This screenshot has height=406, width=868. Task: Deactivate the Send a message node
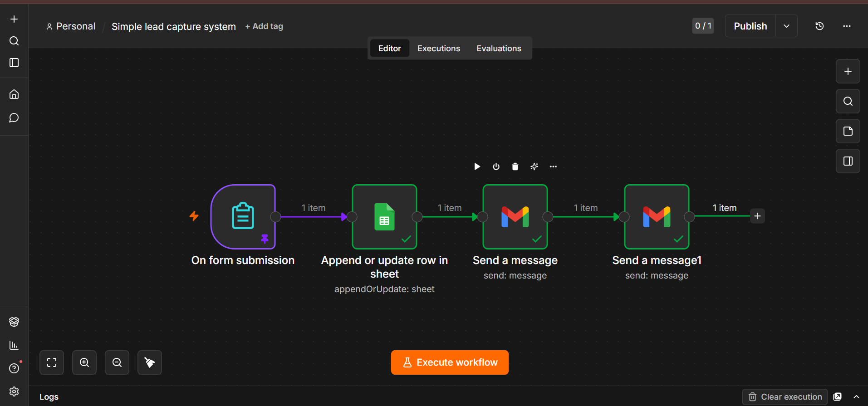(496, 166)
